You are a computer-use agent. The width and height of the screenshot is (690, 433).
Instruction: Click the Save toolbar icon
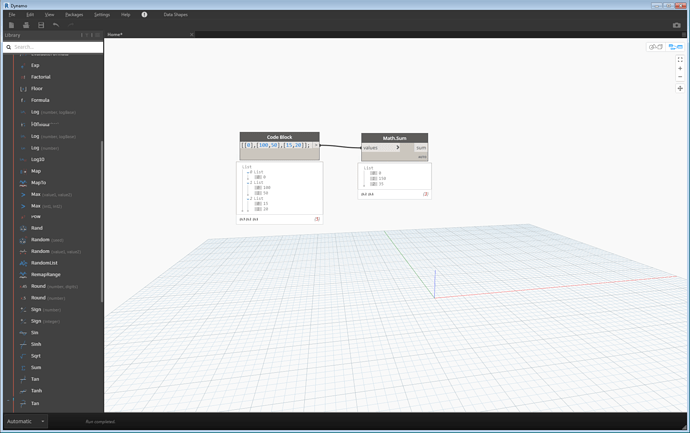coord(41,25)
